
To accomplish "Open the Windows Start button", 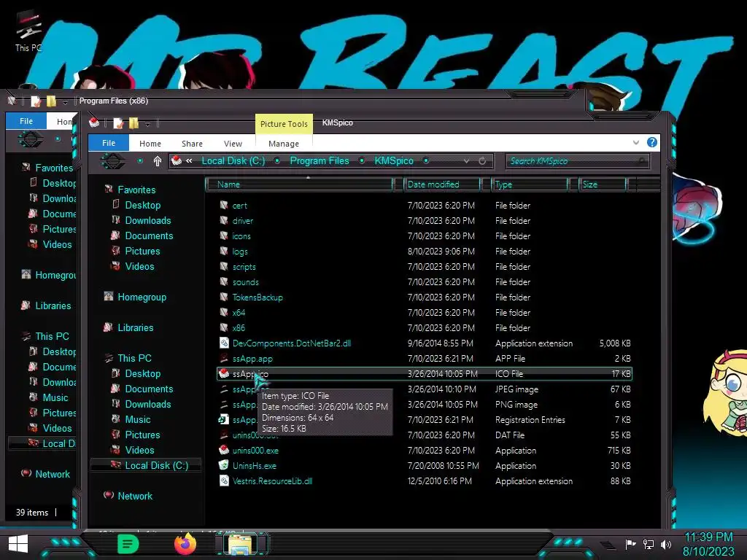I will (x=18, y=544).
